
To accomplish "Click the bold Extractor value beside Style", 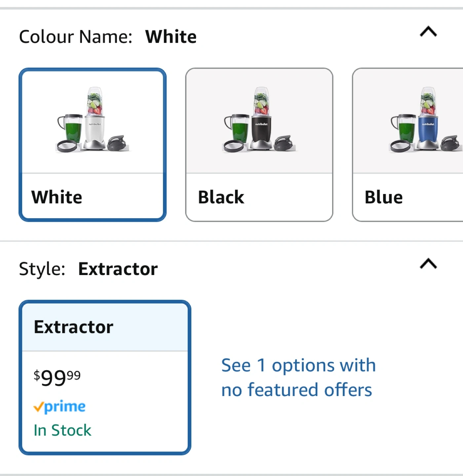I will [118, 269].
